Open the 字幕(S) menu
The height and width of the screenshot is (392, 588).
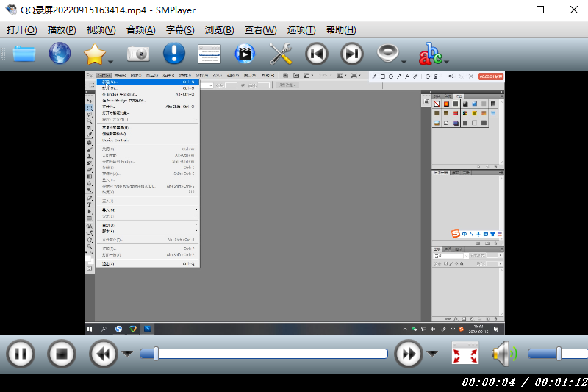(180, 30)
